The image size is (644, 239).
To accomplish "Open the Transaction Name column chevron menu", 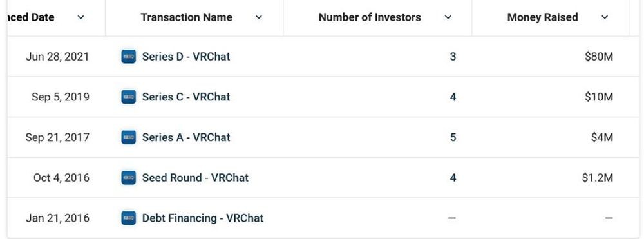I will click(259, 17).
